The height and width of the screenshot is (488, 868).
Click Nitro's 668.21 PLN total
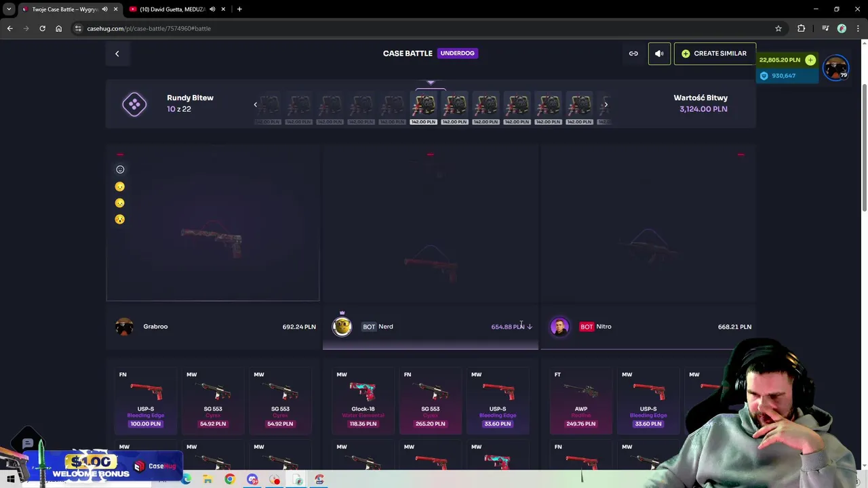point(734,327)
